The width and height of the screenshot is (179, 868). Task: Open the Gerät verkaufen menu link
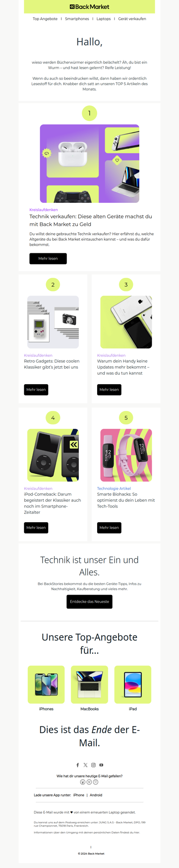pyautogui.click(x=132, y=19)
